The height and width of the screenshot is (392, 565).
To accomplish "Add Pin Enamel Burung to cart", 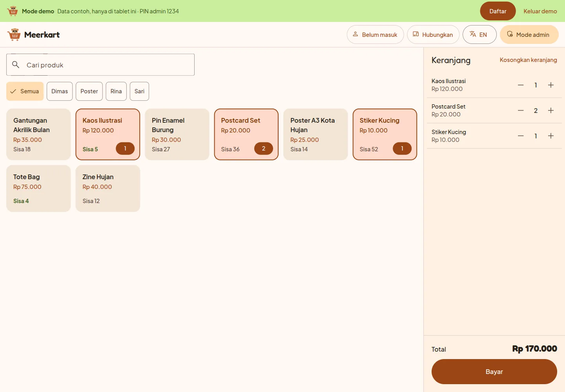I will pyautogui.click(x=177, y=134).
